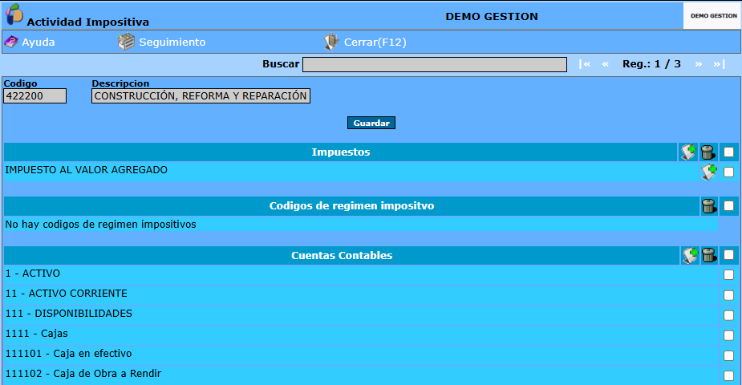Open the Seguimiento menu item

click(x=172, y=42)
